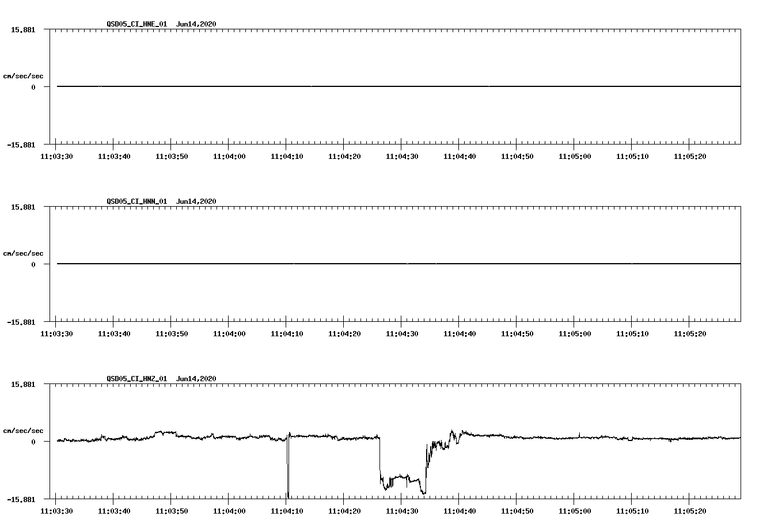Image resolution: width=782 pixels, height=532 pixels.
Task: Click the 11:04:00 time label on HNE axis
Action: 229,157
